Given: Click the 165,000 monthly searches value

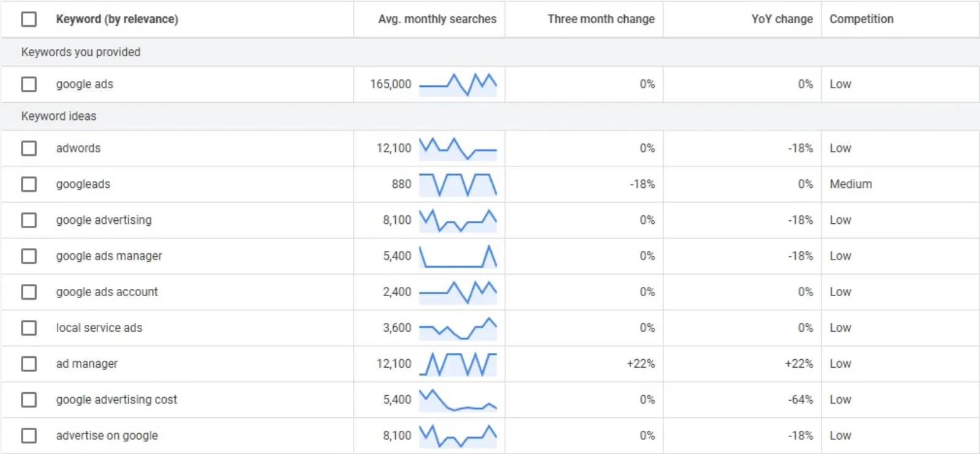Looking at the screenshot, I should [x=391, y=84].
